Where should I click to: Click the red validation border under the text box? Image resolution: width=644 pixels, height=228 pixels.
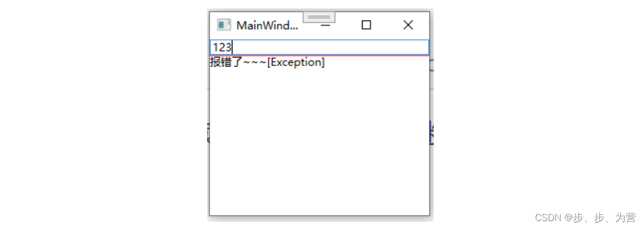pyautogui.click(x=319, y=55)
